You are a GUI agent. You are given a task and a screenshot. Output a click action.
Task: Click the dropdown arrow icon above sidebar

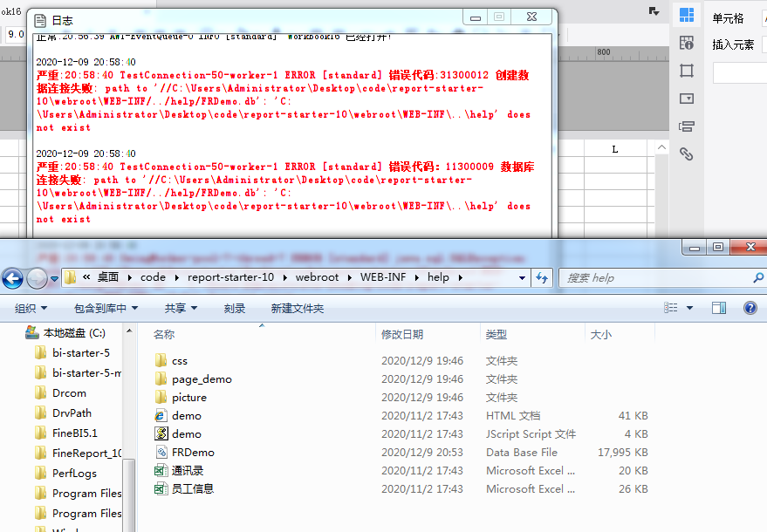point(654,11)
